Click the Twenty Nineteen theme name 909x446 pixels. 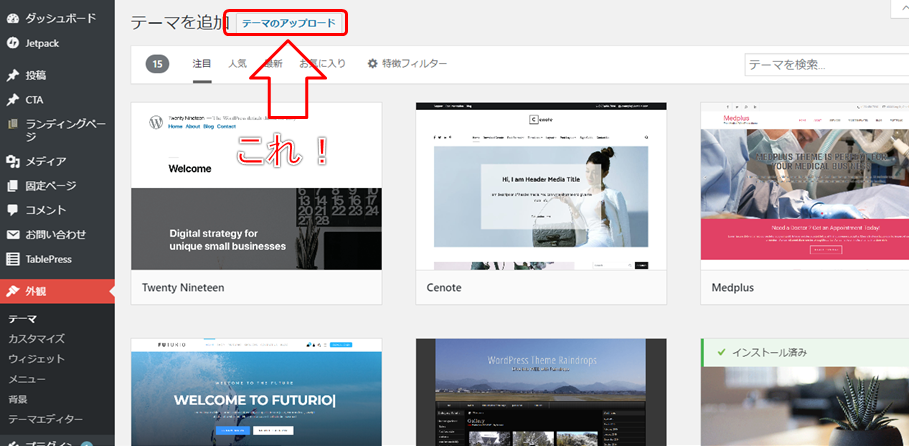[x=183, y=287]
